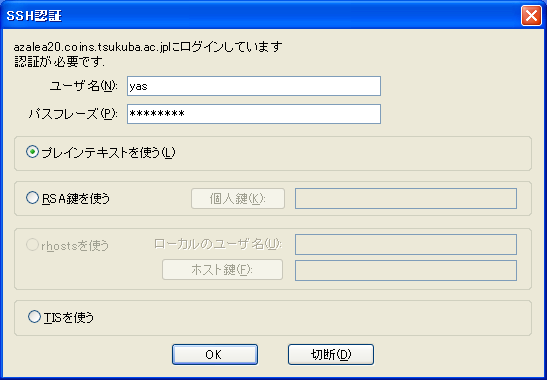The image size is (547, 380).
Task: Click the ユーザ名 input field containing yas
Action: coord(254,86)
